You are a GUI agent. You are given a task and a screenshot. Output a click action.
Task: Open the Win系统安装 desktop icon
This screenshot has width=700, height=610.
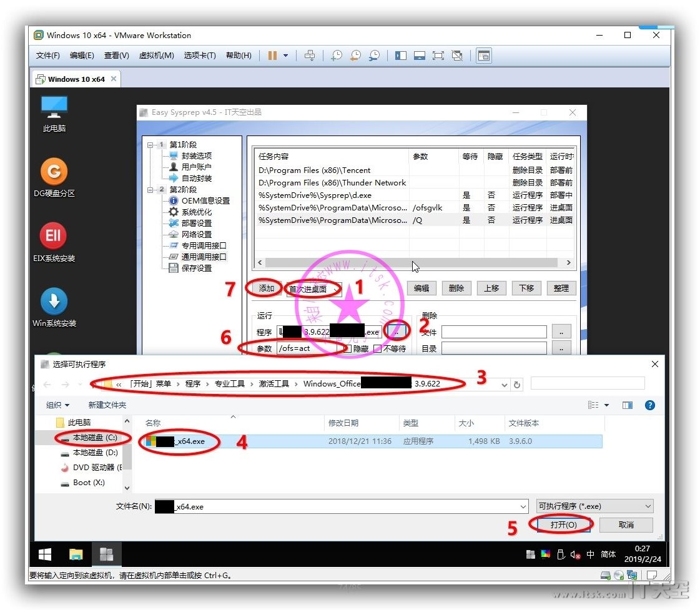[54, 307]
